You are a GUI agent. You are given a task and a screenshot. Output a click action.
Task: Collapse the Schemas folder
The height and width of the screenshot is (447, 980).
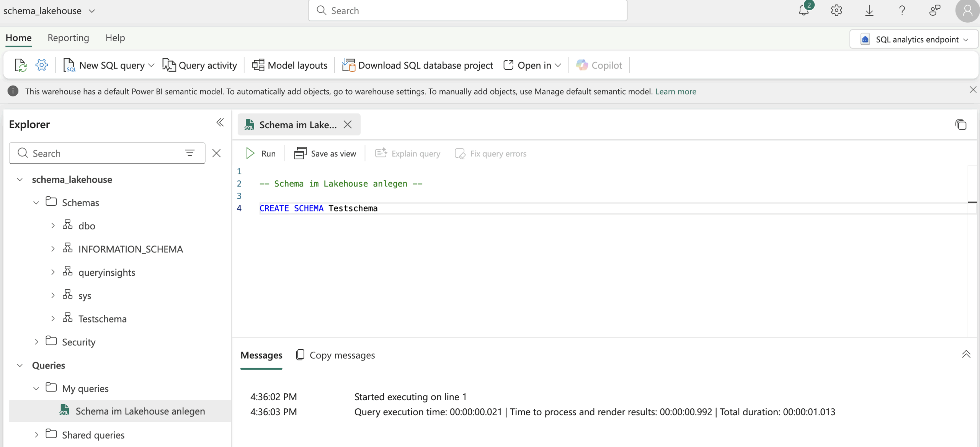[x=36, y=202]
